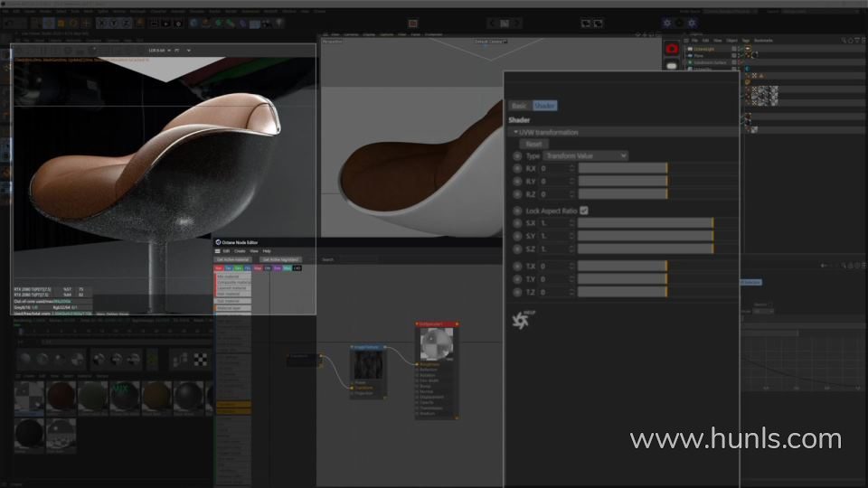This screenshot has width=868, height=488.
Task: Open the Node Editor Edit menu
Action: 226,251
